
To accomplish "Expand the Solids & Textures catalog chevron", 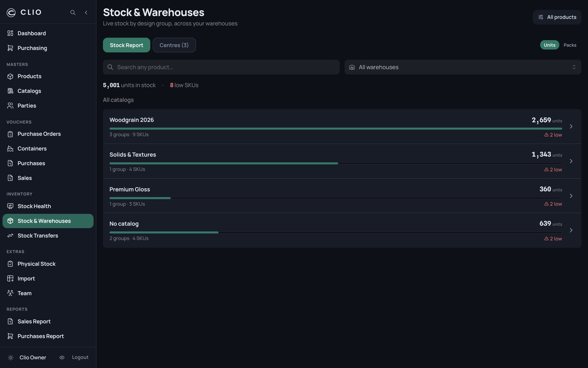I will pyautogui.click(x=571, y=161).
